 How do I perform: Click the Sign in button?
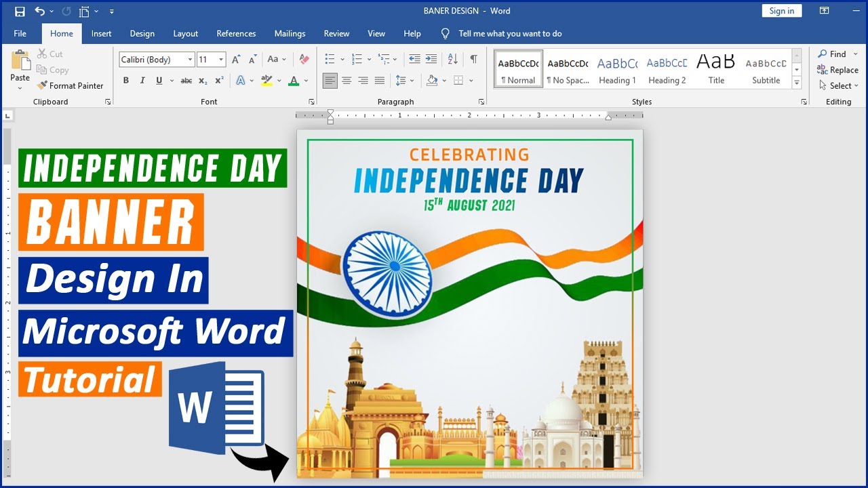click(782, 11)
